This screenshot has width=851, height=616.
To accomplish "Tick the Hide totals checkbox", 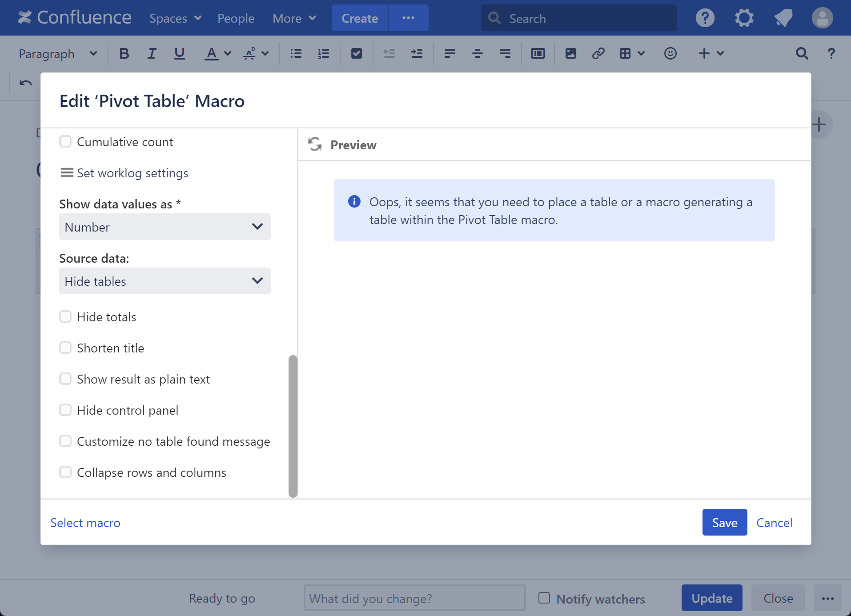I will tap(65, 317).
